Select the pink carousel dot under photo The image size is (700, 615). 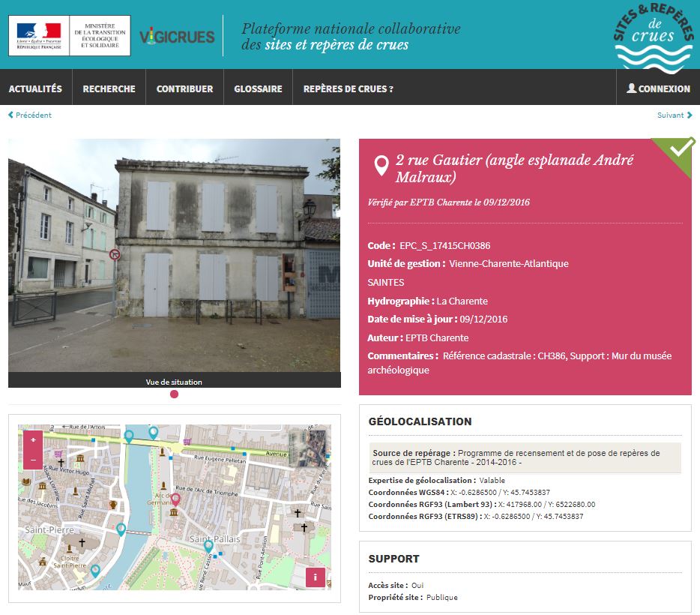pos(175,394)
